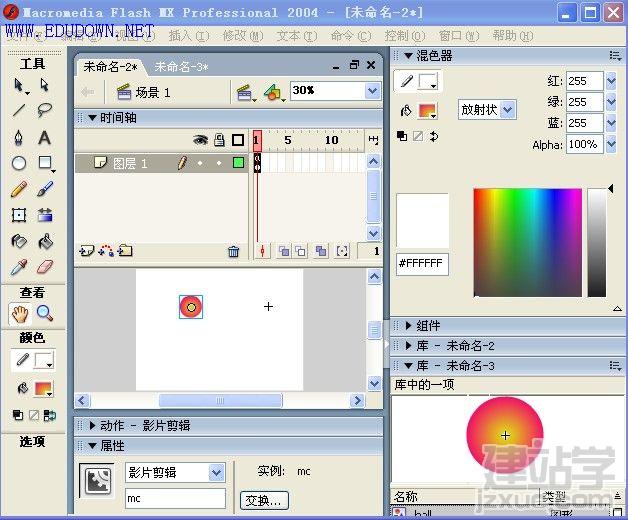
Task: Toggle Onion Skin button
Action: pos(284,252)
